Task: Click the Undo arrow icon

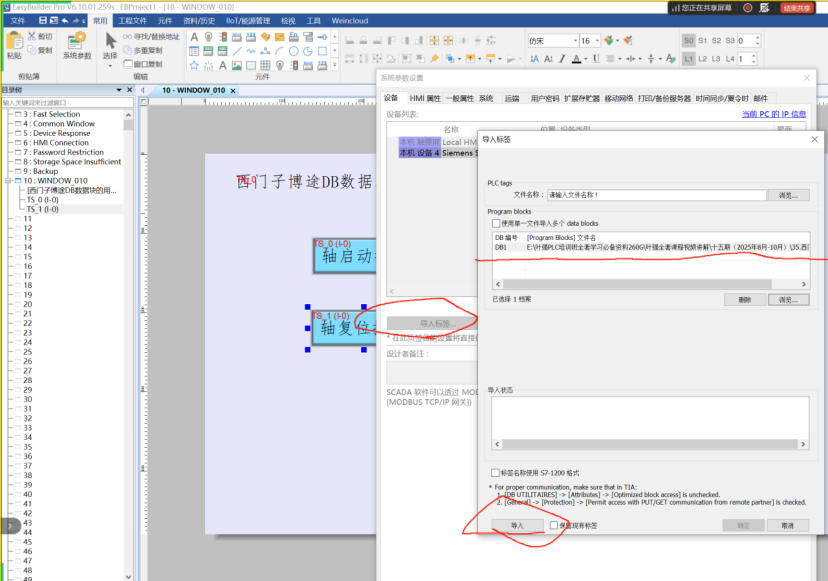Action: [x=65, y=21]
